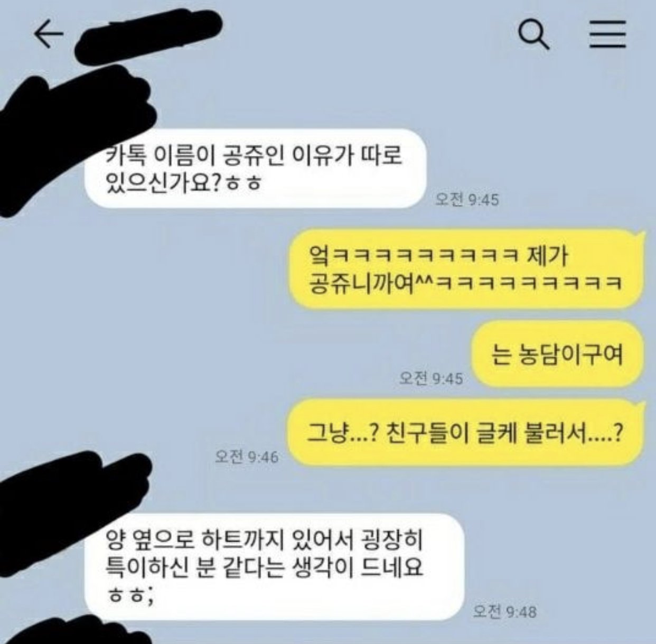Viewport: 656px width, 644px height.
Task: Go back using the left arrow
Action: point(49,35)
